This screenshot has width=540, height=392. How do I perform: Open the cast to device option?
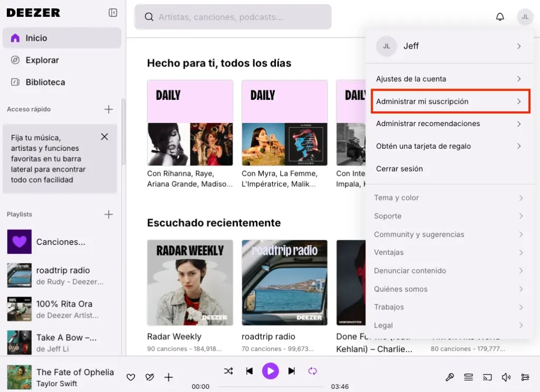coord(487,377)
